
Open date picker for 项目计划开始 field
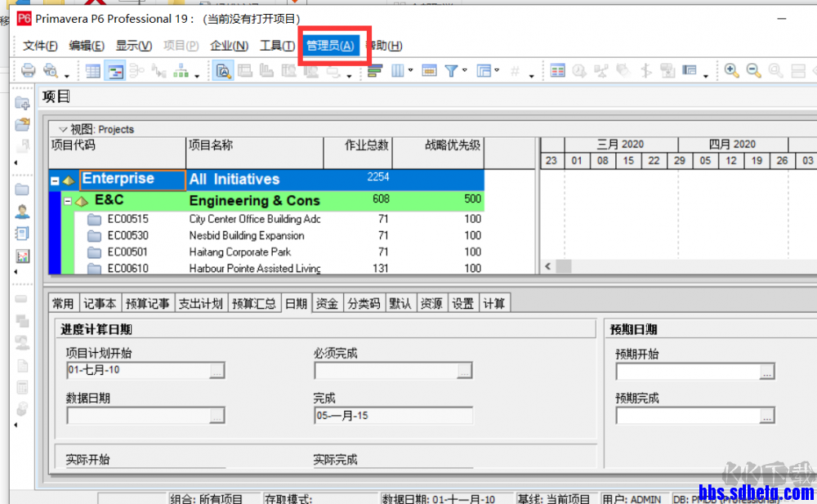click(x=217, y=370)
